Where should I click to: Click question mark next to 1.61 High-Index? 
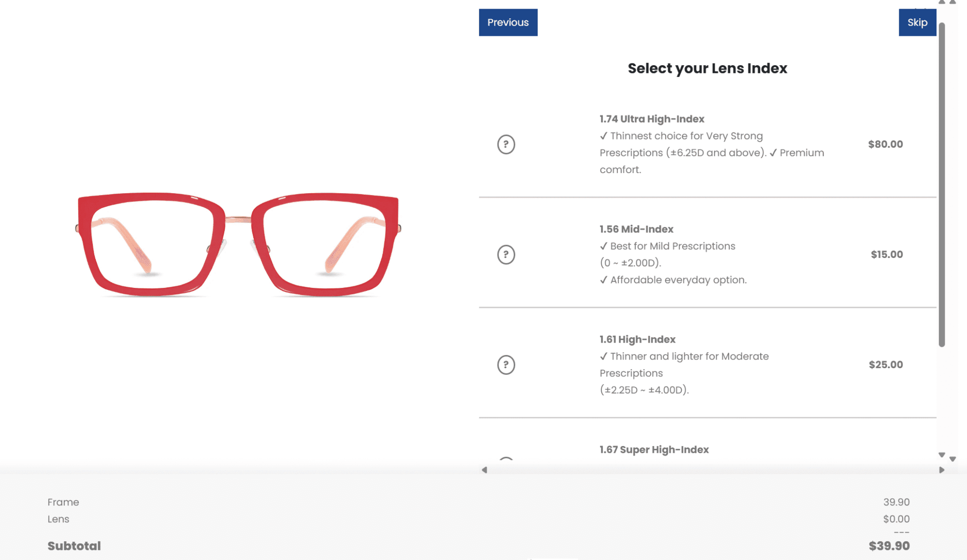[506, 365]
